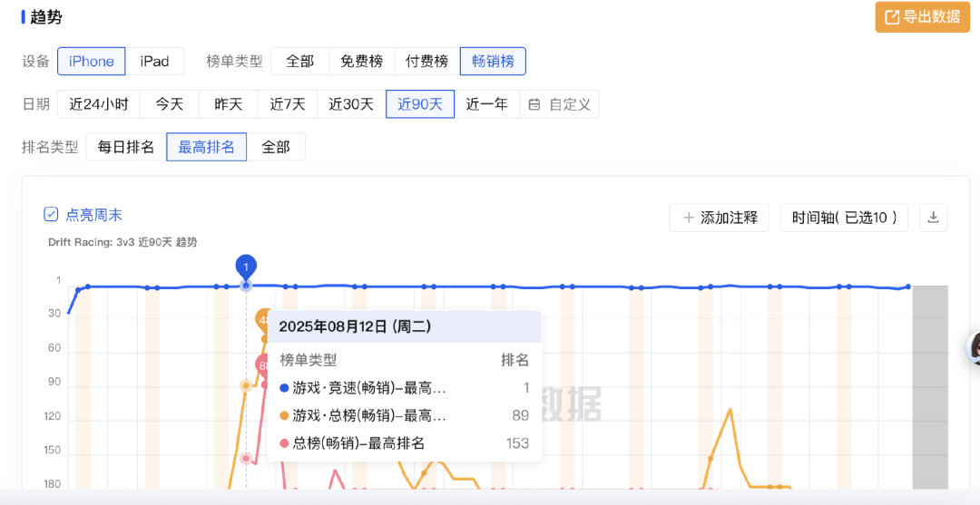The height and width of the screenshot is (505, 980).
Task: Click the last blue data point on chart
Action: point(907,286)
